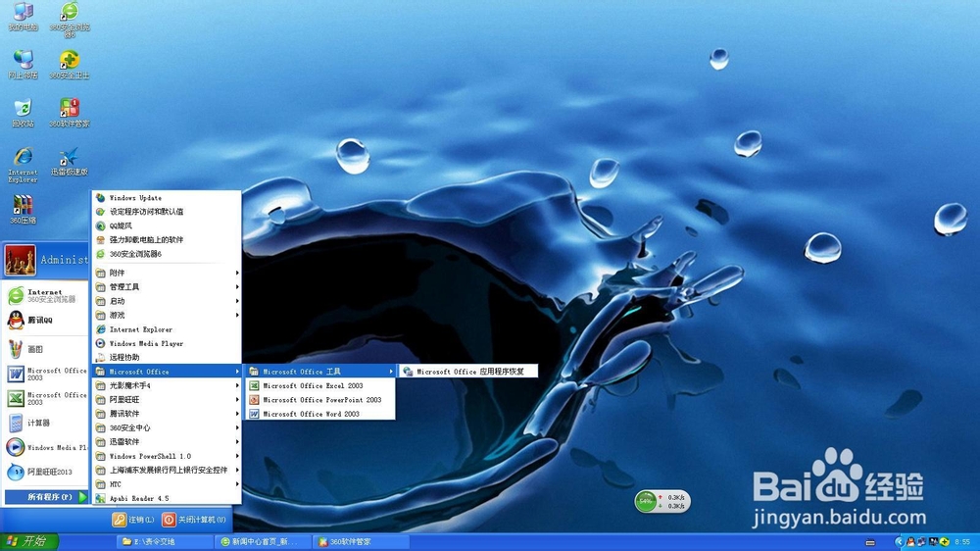Image resolution: width=980 pixels, height=551 pixels.
Task: Select Internet Explorer in programs list
Action: coord(167,329)
